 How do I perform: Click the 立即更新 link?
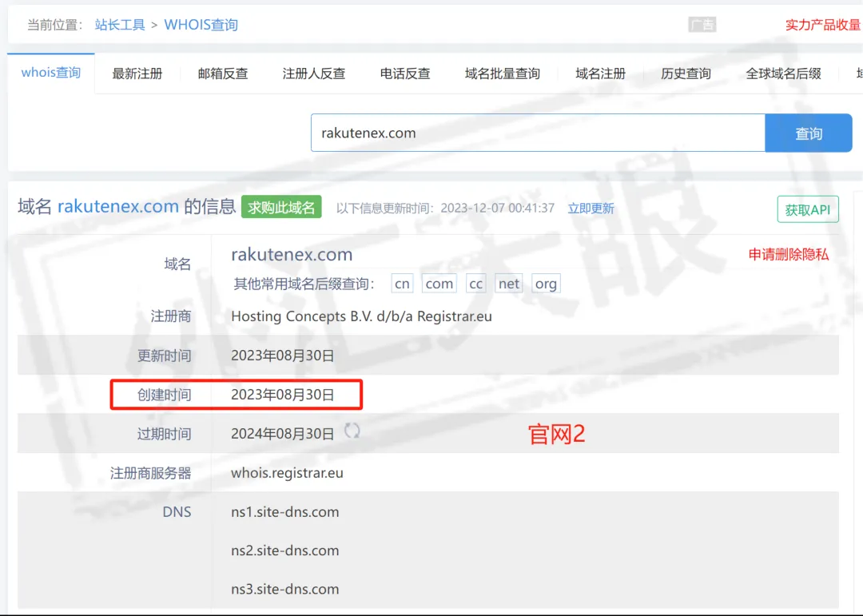point(591,208)
